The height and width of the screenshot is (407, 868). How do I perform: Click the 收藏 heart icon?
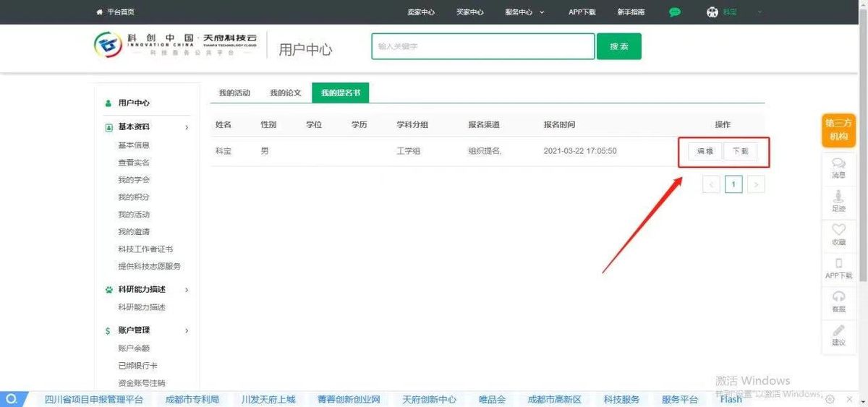[x=838, y=231]
